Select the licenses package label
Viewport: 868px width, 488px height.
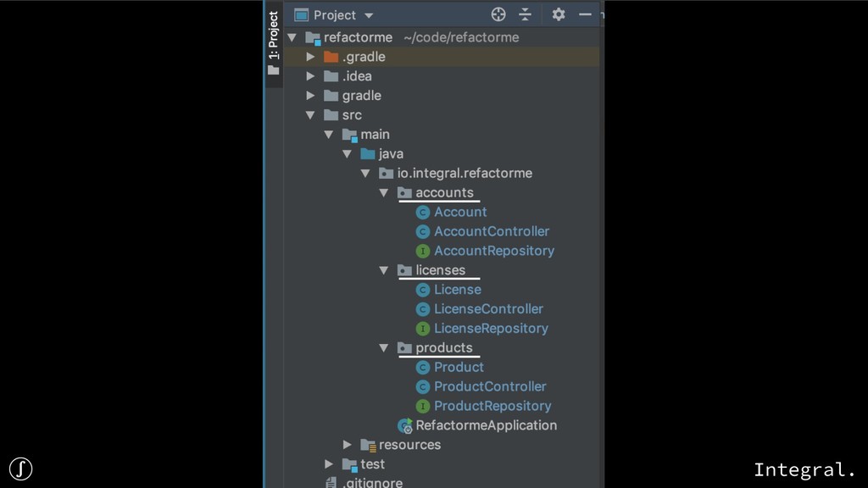441,270
